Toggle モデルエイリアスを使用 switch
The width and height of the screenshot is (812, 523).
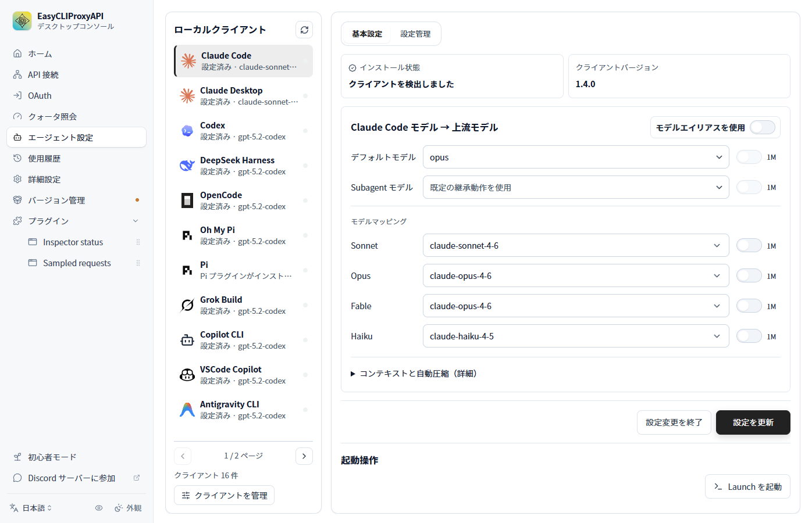tap(763, 127)
